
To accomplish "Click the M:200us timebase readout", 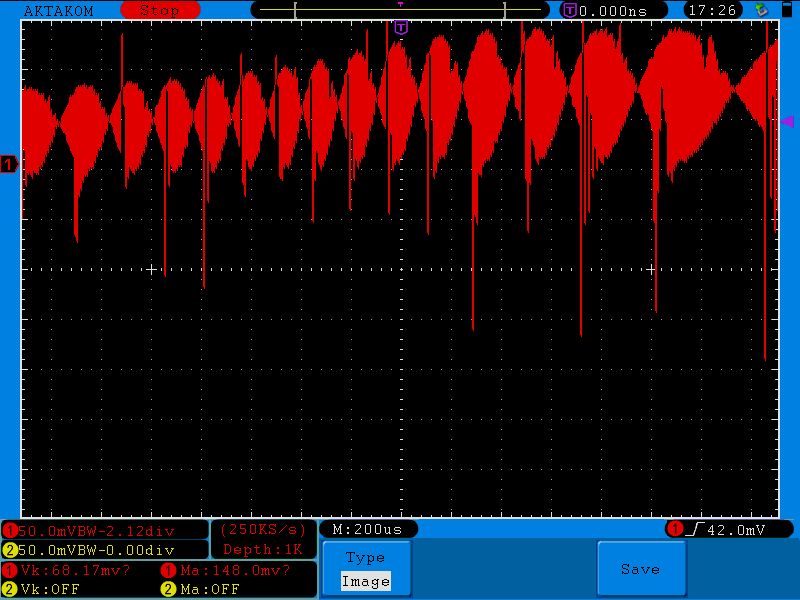I will point(367,529).
